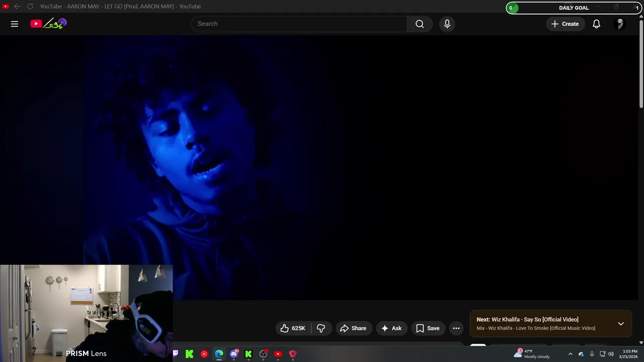Focus the YouTube search field
The width and height of the screenshot is (644, 362).
tap(299, 24)
